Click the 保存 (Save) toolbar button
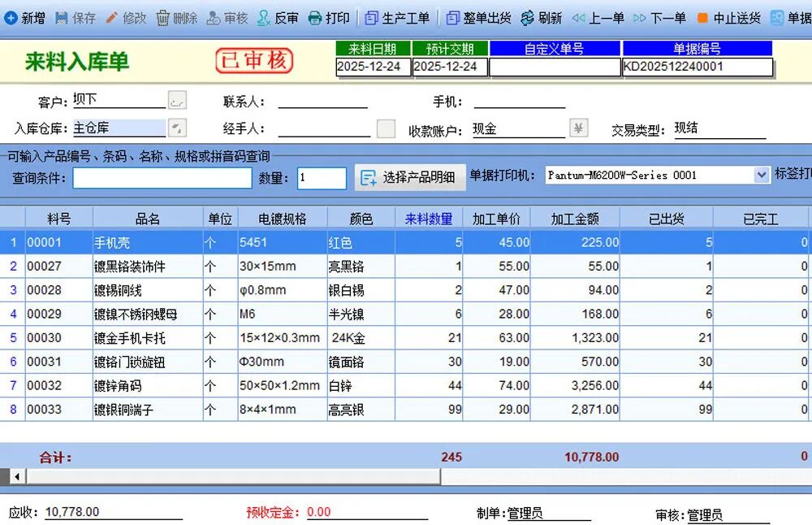The height and width of the screenshot is (525, 812). 76,18
